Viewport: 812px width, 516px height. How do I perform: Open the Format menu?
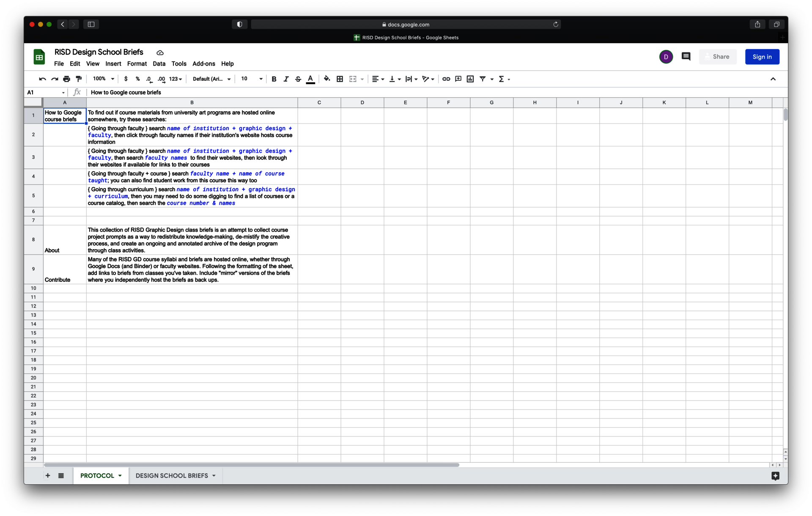point(137,64)
